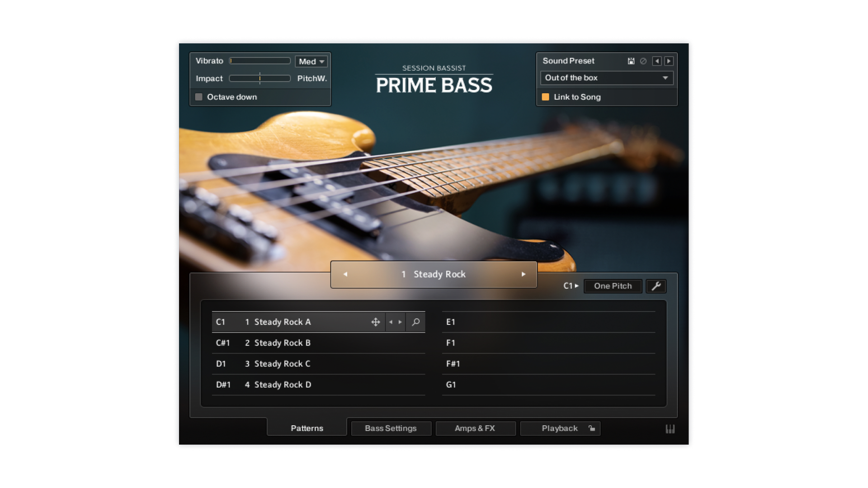Select next song after Steady Rock
This screenshot has width=868, height=488.
tap(524, 274)
